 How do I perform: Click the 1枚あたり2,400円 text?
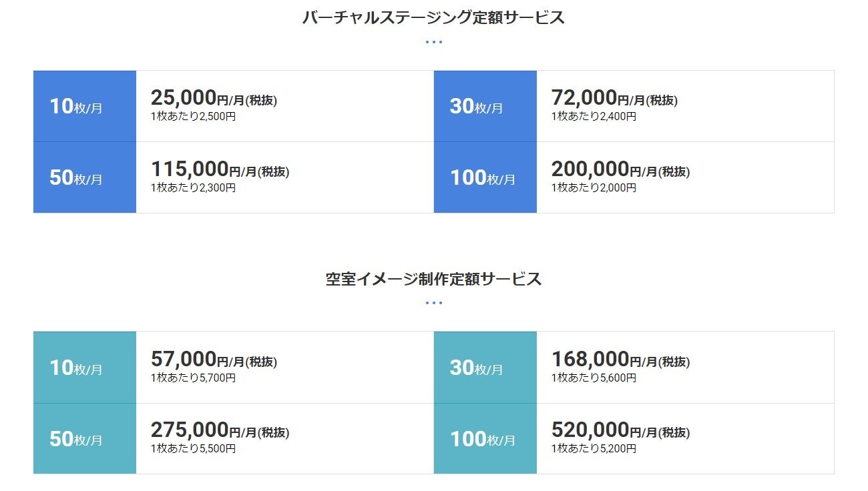point(594,117)
